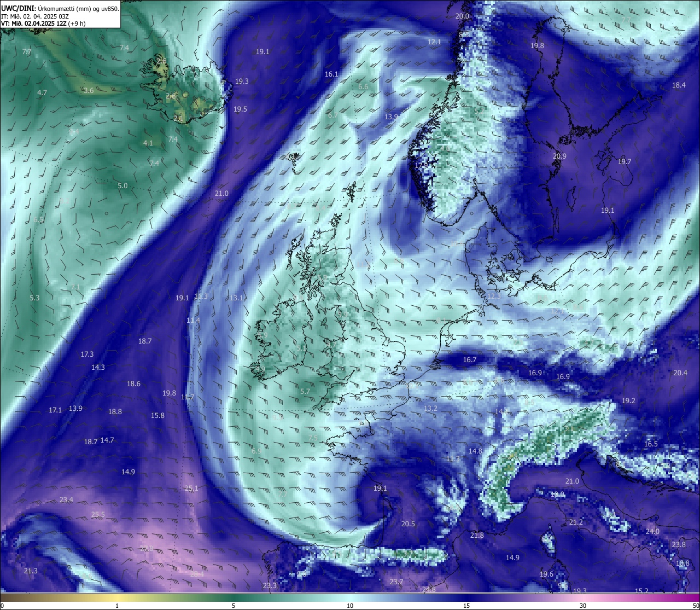Click the map value 15.8

click(x=157, y=416)
